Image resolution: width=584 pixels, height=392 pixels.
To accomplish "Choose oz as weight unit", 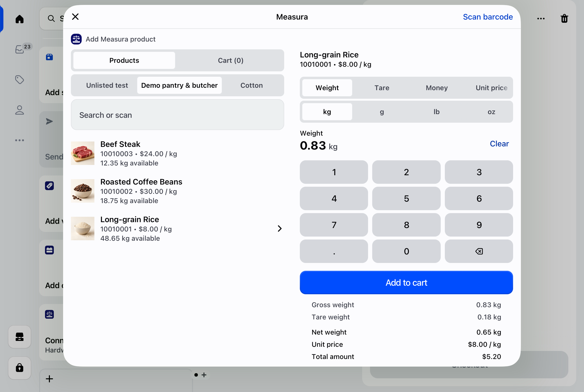I will point(491,112).
